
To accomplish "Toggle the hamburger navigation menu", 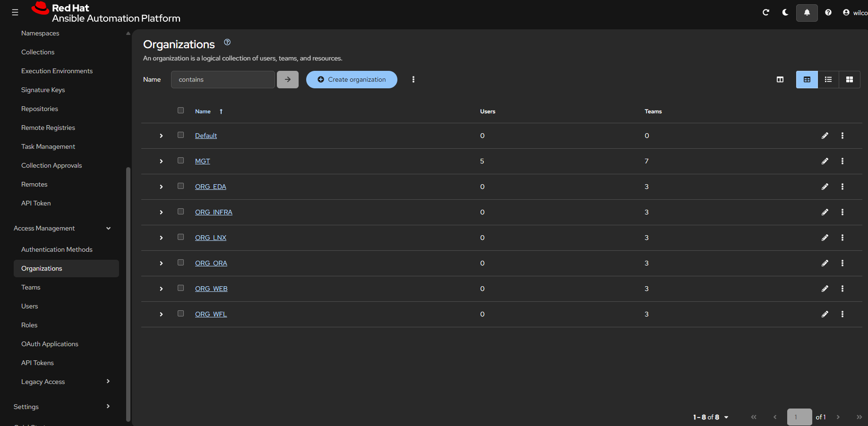I will point(15,13).
